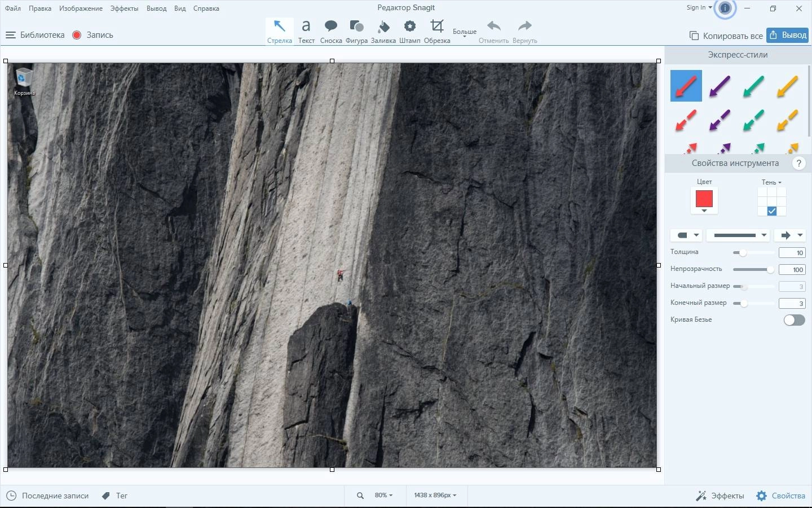Open the Цвет color dropdown arrow

(x=704, y=211)
